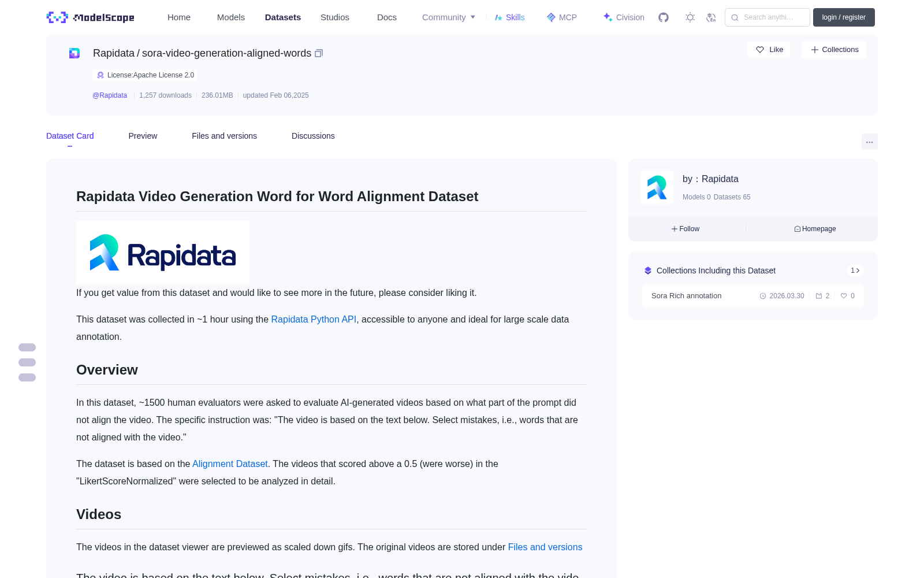Open the three-dots more options button
The image size is (924, 578).
(x=869, y=142)
